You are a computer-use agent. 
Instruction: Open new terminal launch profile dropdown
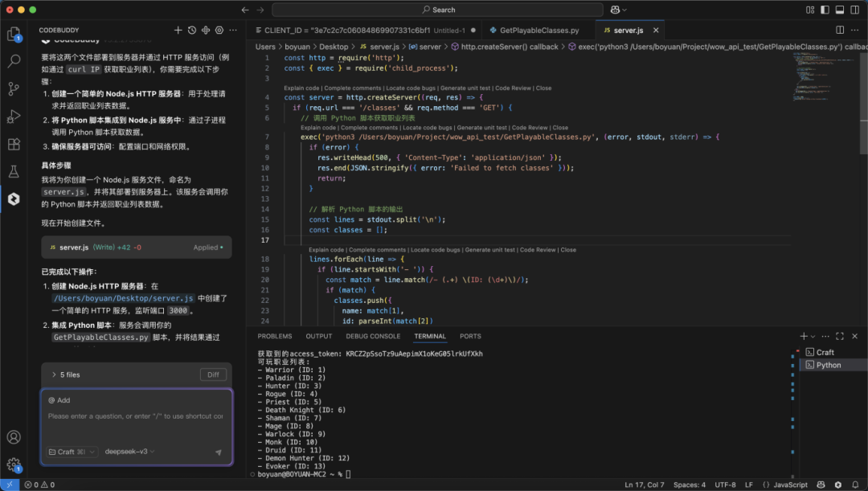813,337
